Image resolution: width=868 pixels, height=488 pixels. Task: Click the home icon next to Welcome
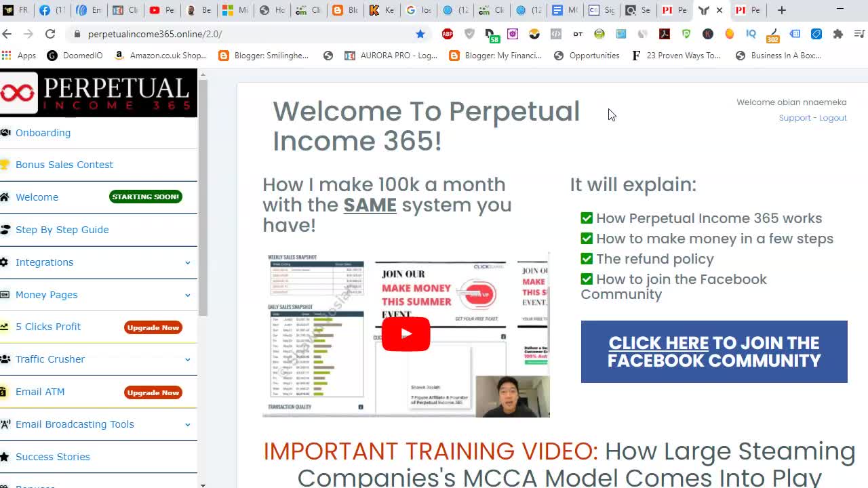pos(5,197)
